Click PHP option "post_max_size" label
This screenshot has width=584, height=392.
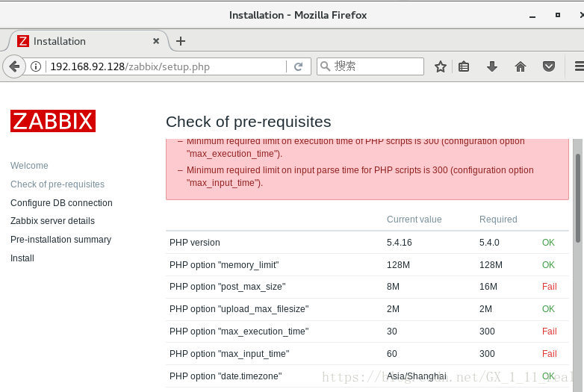(x=227, y=287)
